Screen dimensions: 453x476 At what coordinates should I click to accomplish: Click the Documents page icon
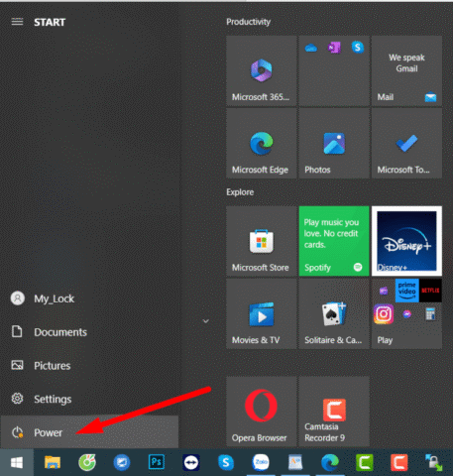tap(17, 331)
